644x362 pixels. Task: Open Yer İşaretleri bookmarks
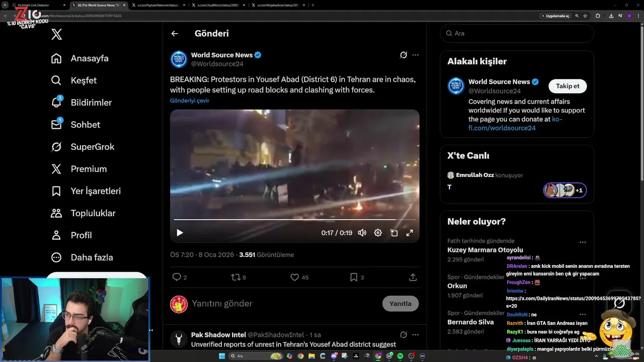(x=86, y=191)
